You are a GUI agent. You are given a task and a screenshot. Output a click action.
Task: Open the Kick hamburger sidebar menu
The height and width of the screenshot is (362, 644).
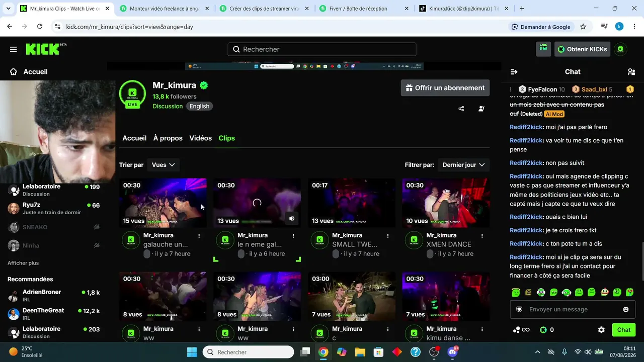[x=14, y=49]
